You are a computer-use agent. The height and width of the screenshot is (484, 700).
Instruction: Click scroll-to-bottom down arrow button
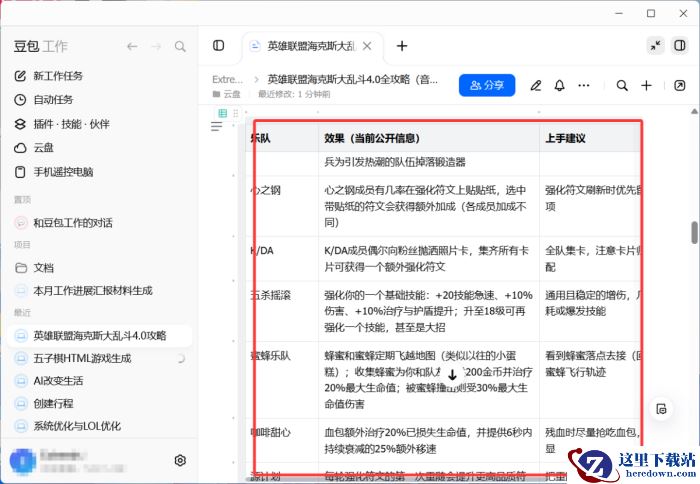[x=452, y=375]
